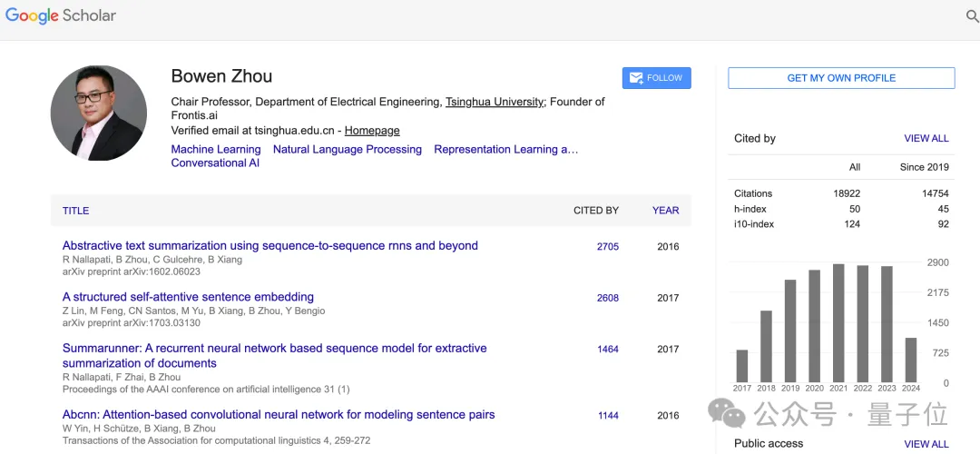
Task: View all Public access articles
Action: tap(926, 444)
